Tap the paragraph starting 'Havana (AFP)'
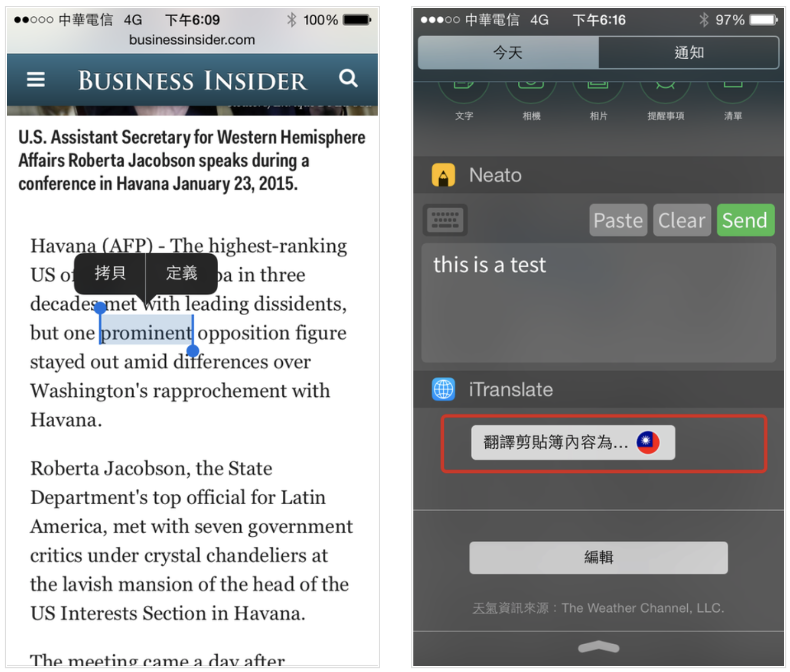The width and height of the screenshot is (790, 672). (x=189, y=332)
